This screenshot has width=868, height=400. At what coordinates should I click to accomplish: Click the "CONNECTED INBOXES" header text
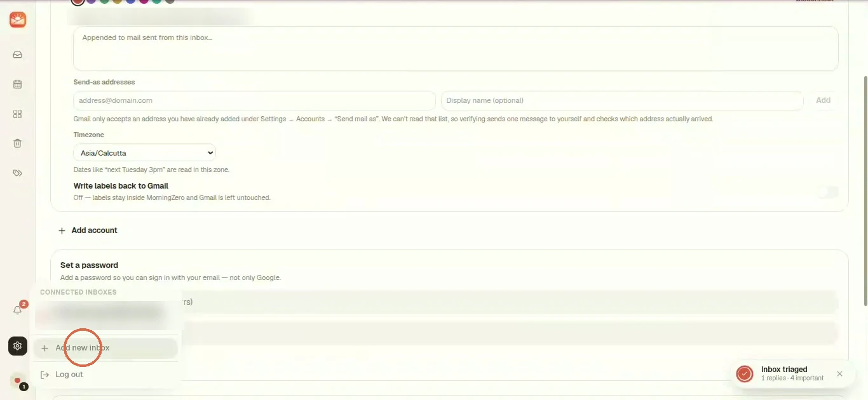tap(78, 292)
